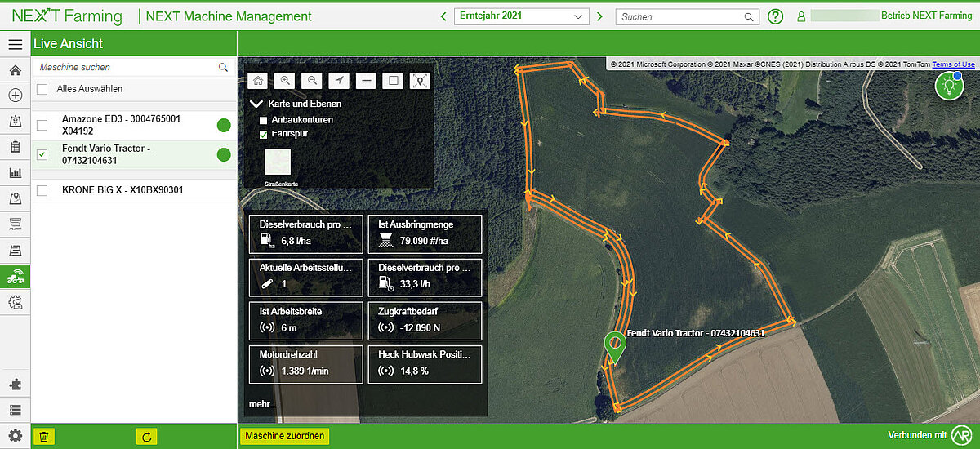The width and height of the screenshot is (980, 449).
Task: Go to the home sidebar icon
Action: point(15,70)
